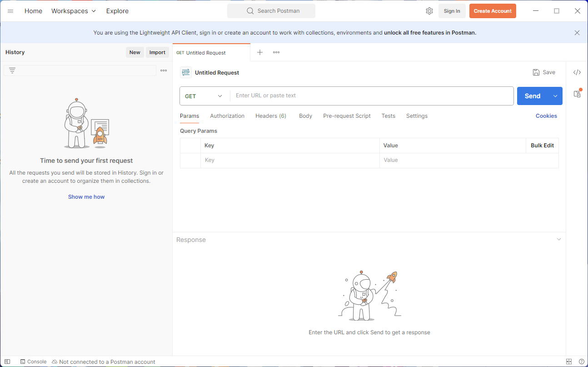Expand the Send button dropdown arrow
Screen dimensions: 588x367
tap(555, 96)
